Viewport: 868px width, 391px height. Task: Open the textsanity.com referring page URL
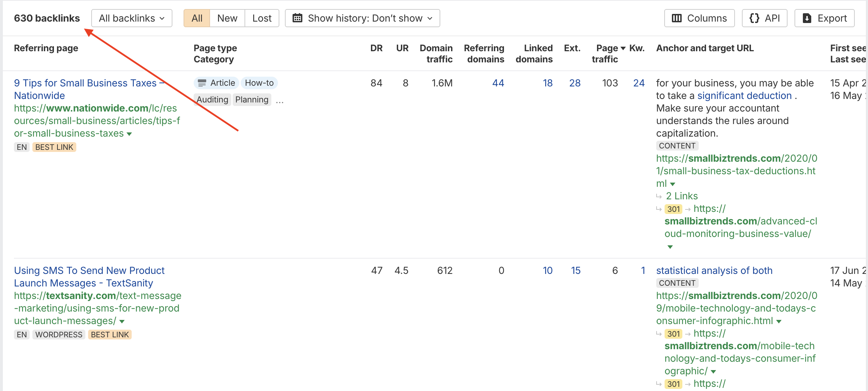[98, 308]
